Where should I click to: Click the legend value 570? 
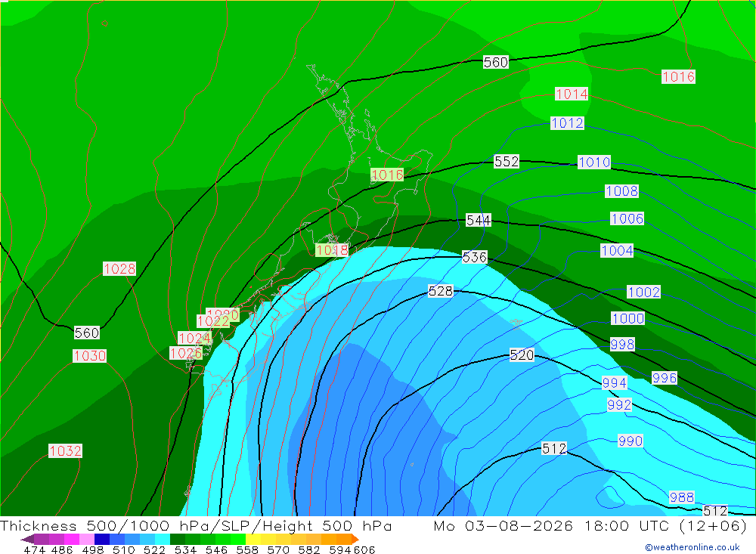point(278,549)
